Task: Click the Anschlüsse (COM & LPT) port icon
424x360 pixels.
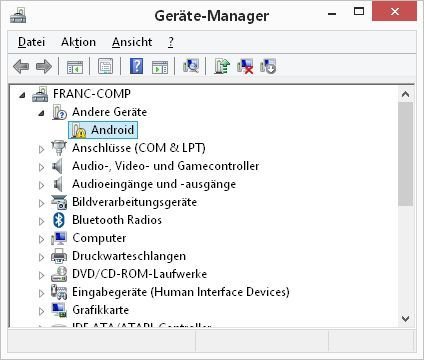Action: pyautogui.click(x=59, y=148)
